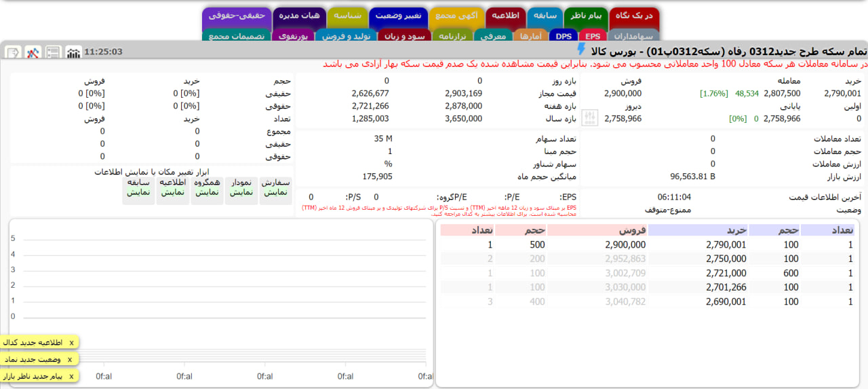Image resolution: width=868 pixels, height=389 pixels.
Task: Click the blue lightning bolt icon
Action: (581, 50)
